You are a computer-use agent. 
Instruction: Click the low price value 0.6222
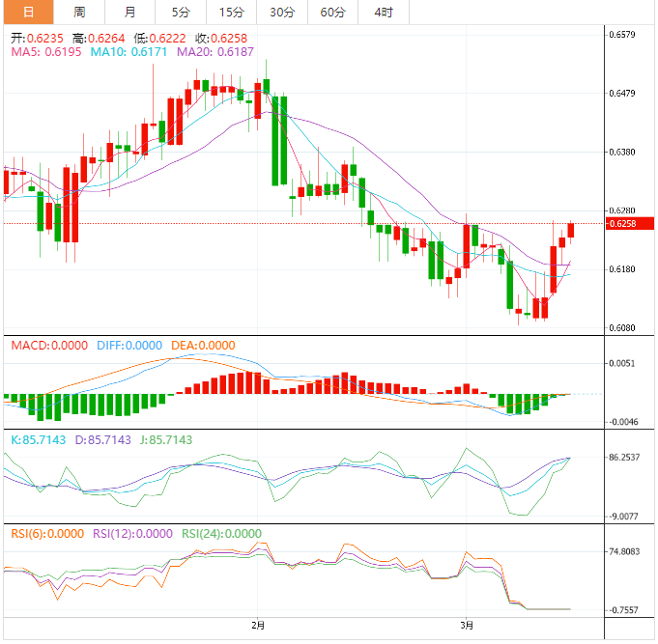coord(167,39)
